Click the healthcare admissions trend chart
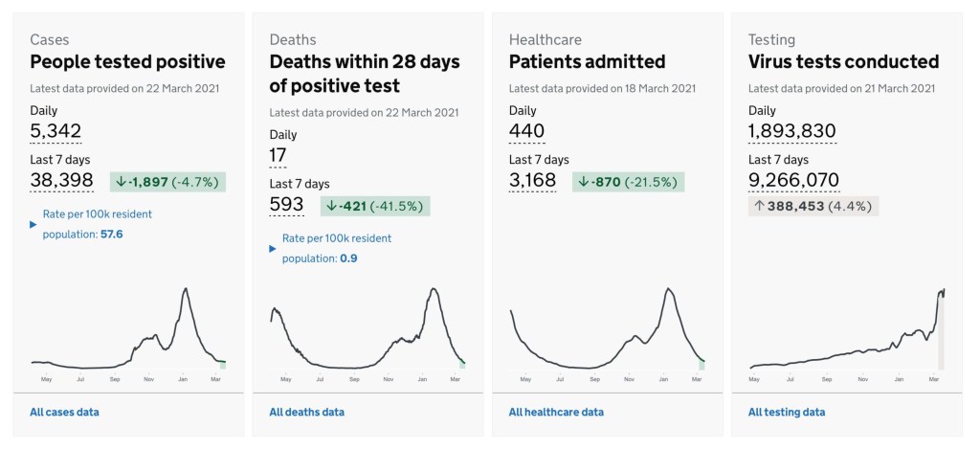The height and width of the screenshot is (449, 980). pyautogui.click(x=607, y=330)
